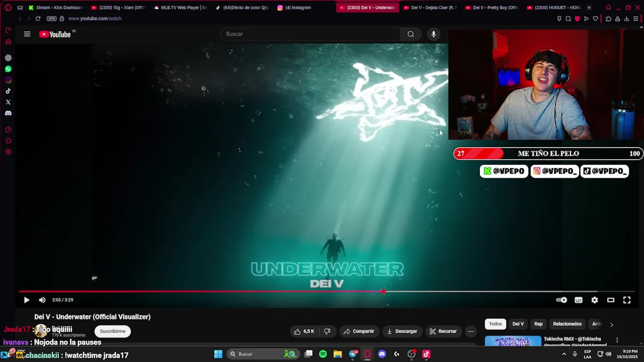
Task: Switch to Dei V - Pretty Boy tab
Action: click(492, 8)
